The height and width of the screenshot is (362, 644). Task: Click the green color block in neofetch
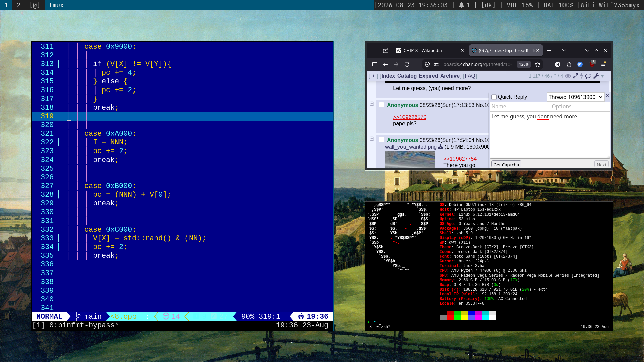point(457,315)
